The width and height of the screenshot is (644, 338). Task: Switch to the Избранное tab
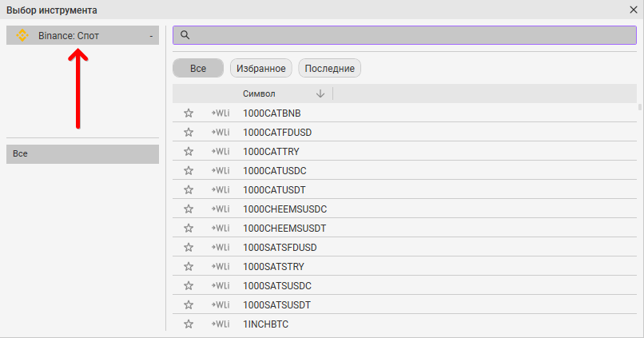click(x=261, y=69)
